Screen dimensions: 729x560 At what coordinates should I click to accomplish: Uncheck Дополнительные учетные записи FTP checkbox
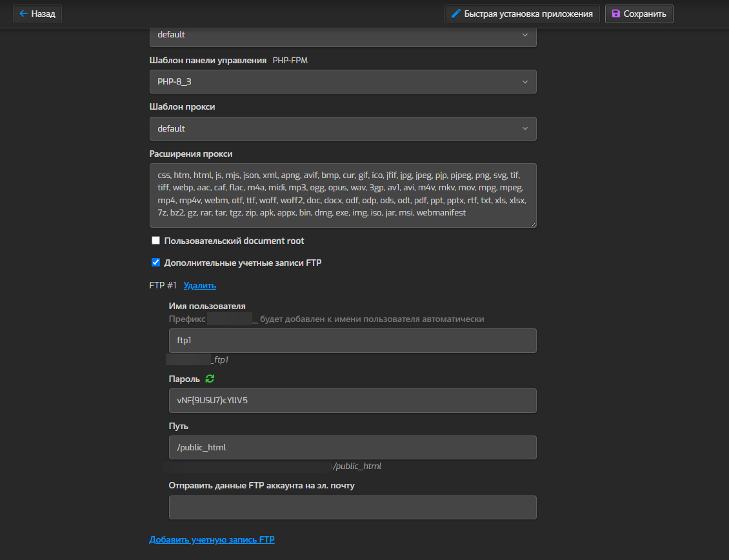(155, 263)
